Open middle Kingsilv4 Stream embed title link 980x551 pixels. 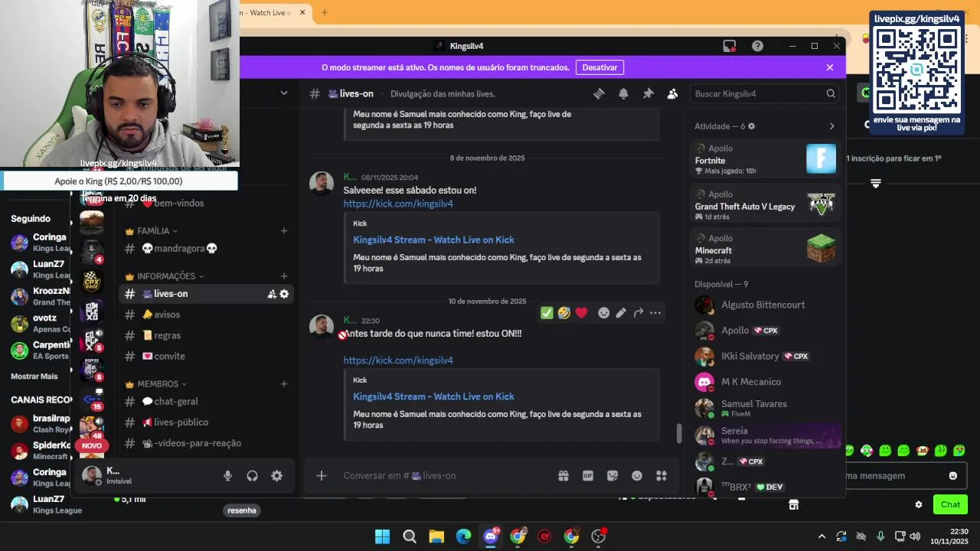coord(433,240)
